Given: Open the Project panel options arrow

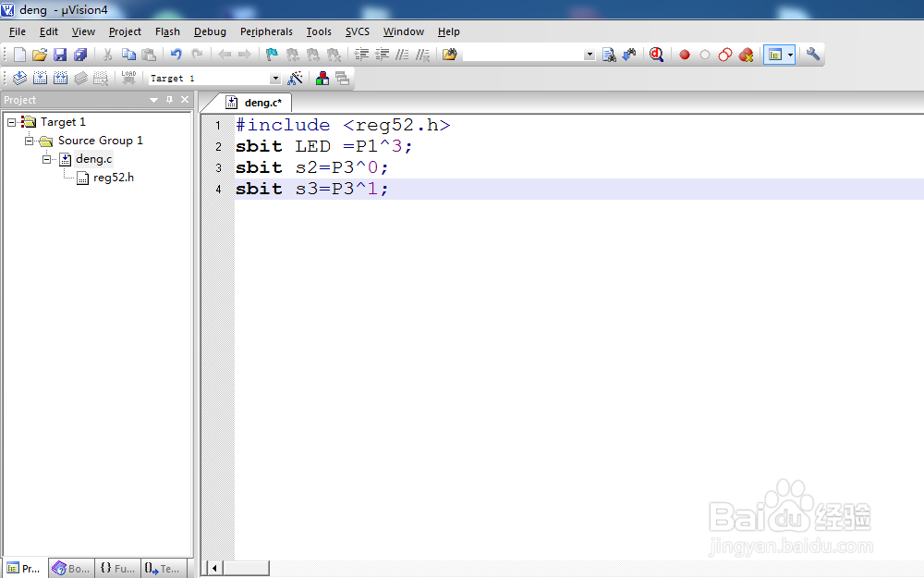Looking at the screenshot, I should [x=153, y=100].
